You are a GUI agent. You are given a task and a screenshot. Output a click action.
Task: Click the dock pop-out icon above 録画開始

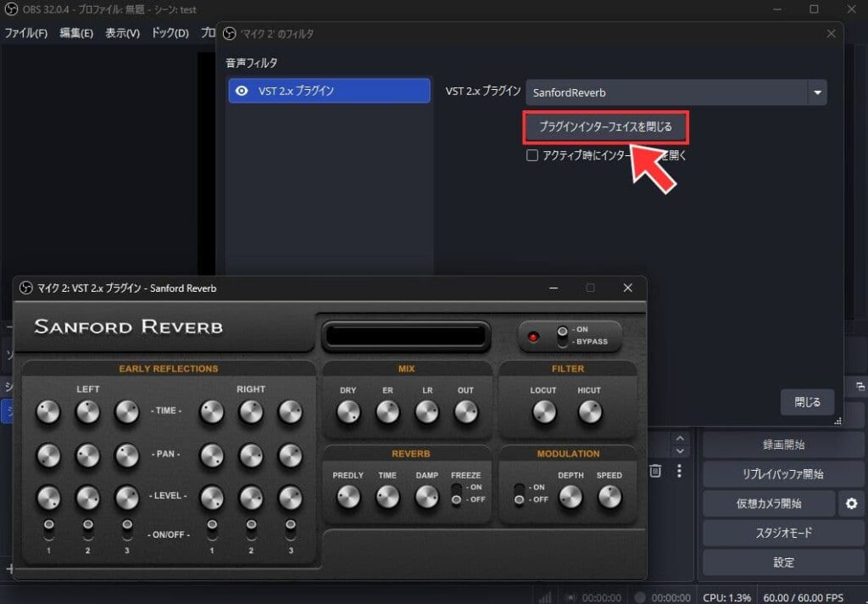(860, 386)
